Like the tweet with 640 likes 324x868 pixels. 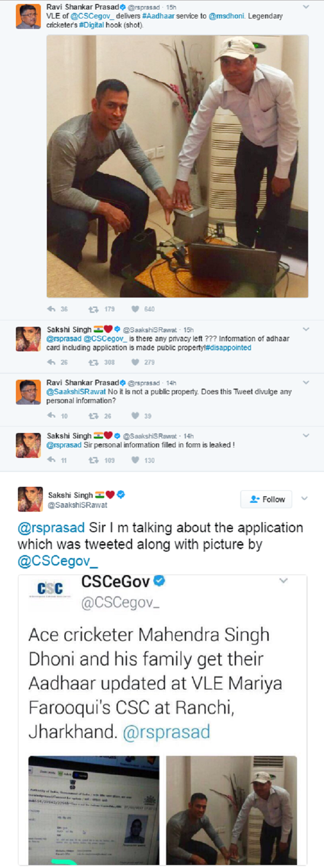pyautogui.click(x=136, y=309)
